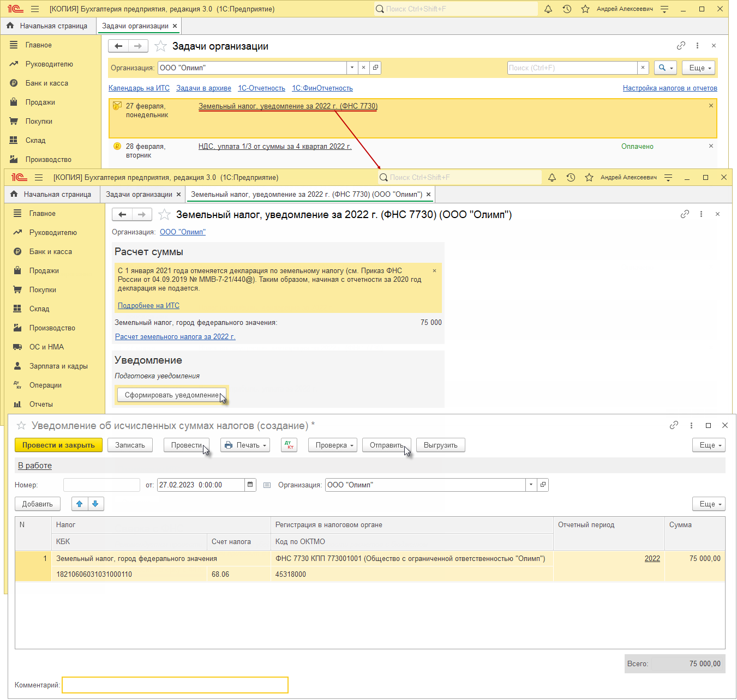Open main menu hamburger in middle window

pyautogui.click(x=39, y=177)
